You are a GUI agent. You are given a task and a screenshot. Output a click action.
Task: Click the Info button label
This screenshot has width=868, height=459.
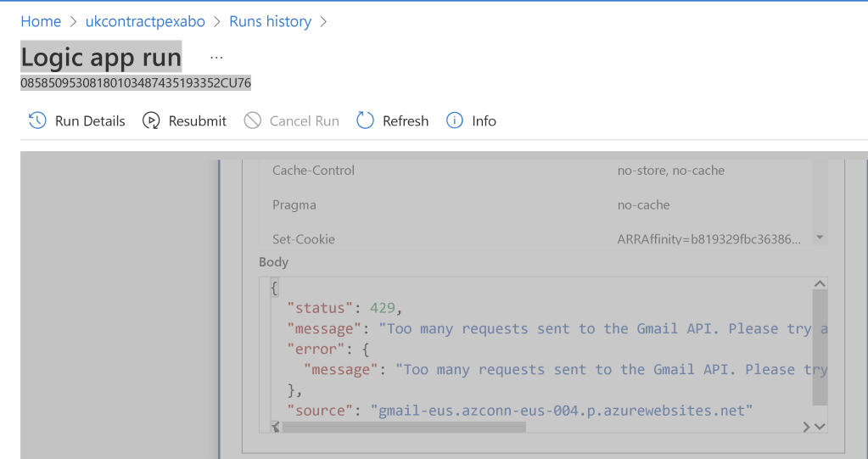pyautogui.click(x=484, y=120)
